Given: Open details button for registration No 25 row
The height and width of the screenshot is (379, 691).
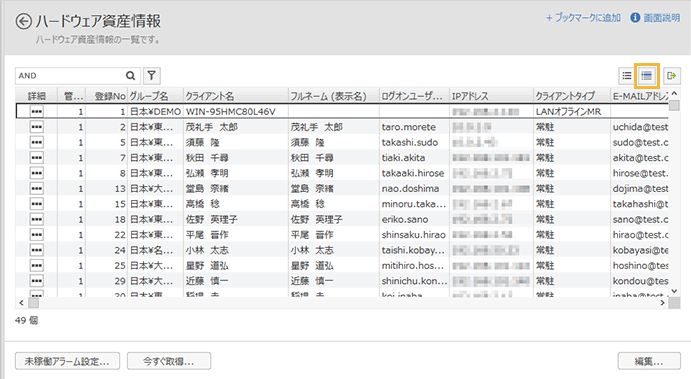Looking at the screenshot, I should pos(37,265).
